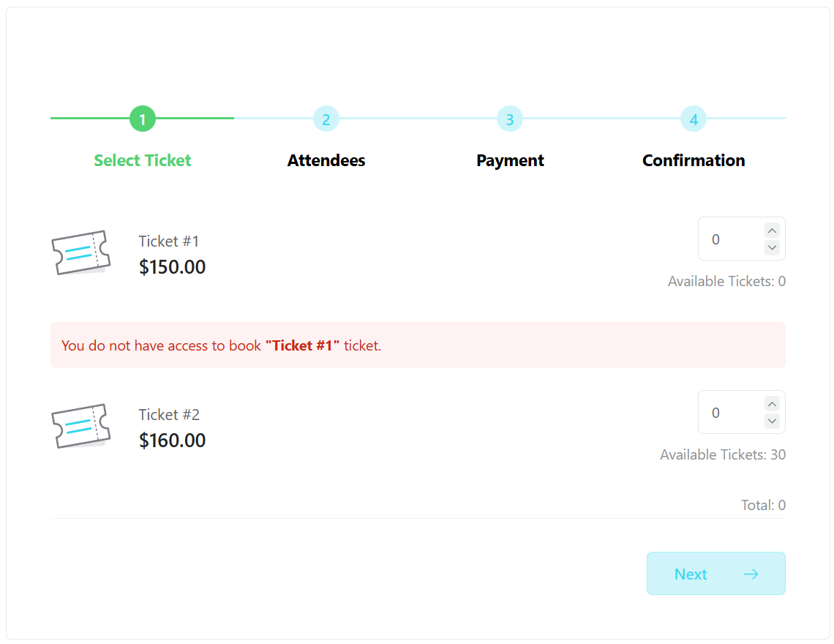The height and width of the screenshot is (644, 834).
Task: Increase Ticket #2 quantity with up arrow
Action: (x=772, y=404)
